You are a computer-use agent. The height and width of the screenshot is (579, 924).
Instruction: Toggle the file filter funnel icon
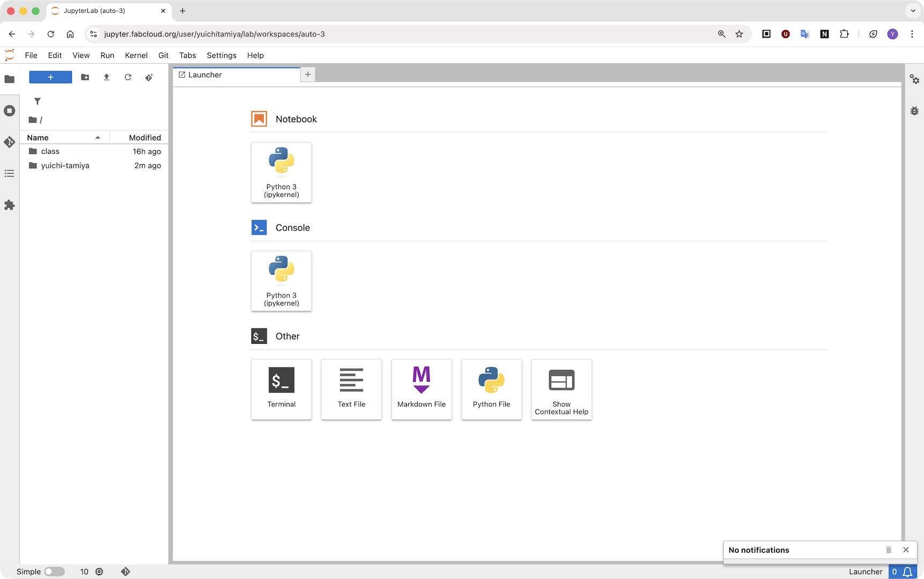tap(38, 101)
